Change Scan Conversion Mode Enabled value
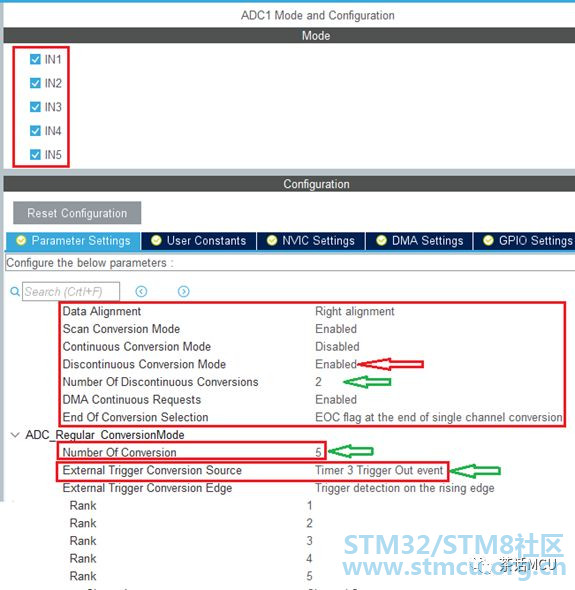The height and width of the screenshot is (590, 575). [336, 329]
